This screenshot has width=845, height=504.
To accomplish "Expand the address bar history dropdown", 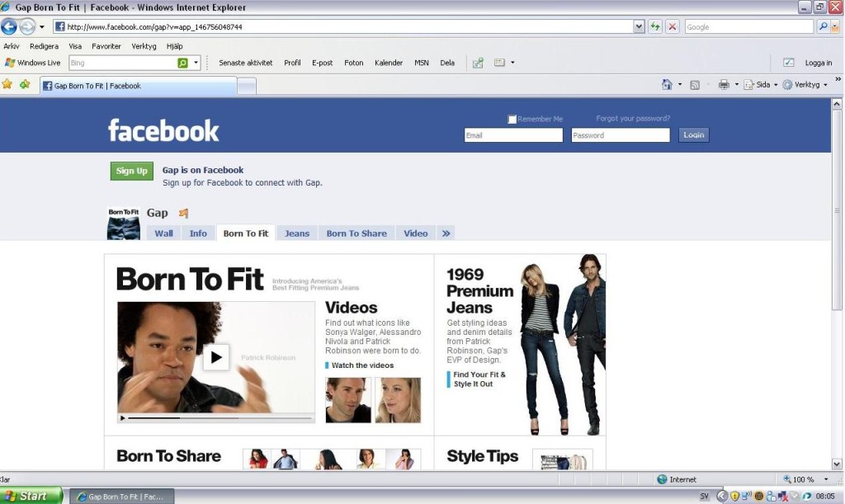I will [639, 26].
